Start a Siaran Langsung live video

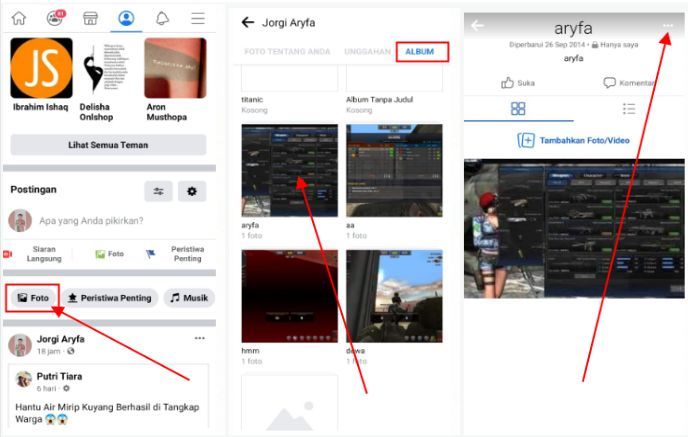click(x=33, y=254)
